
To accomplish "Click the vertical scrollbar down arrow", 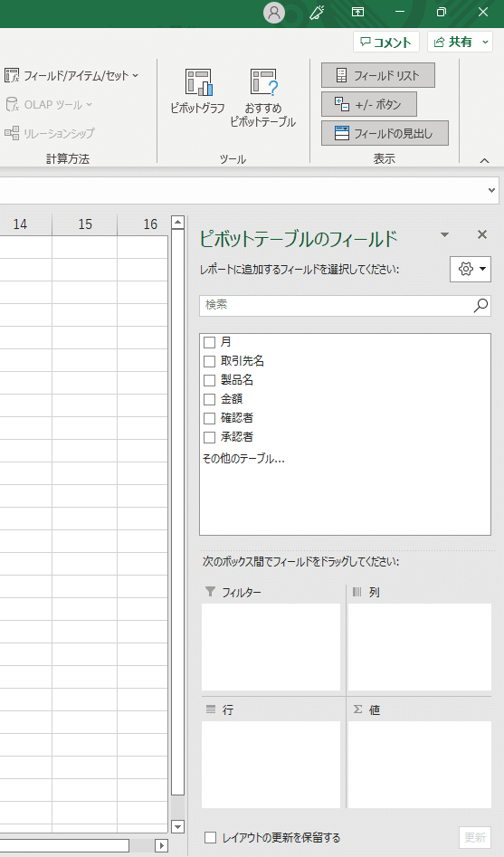I will pos(177,826).
